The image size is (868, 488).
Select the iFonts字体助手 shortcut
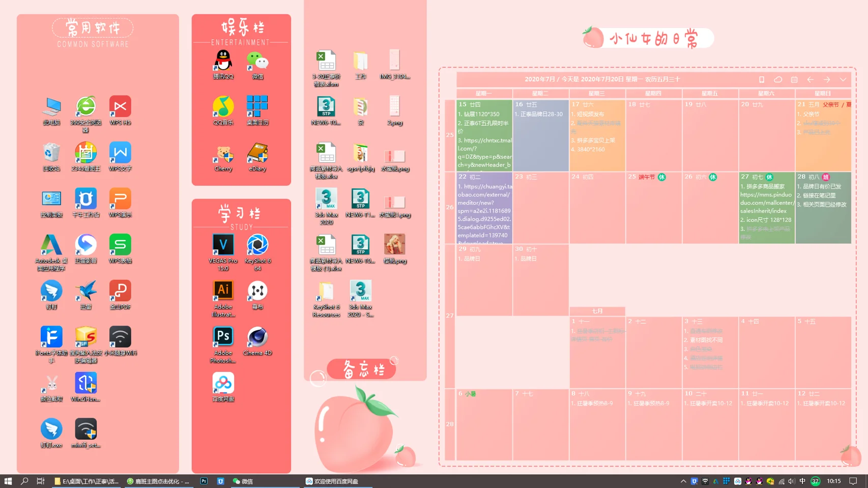pyautogui.click(x=51, y=345)
